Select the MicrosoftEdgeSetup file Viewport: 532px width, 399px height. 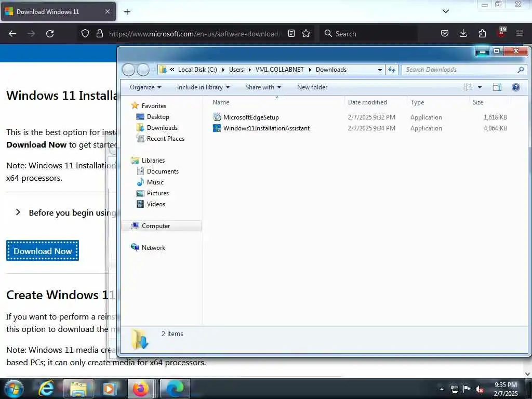coord(251,117)
